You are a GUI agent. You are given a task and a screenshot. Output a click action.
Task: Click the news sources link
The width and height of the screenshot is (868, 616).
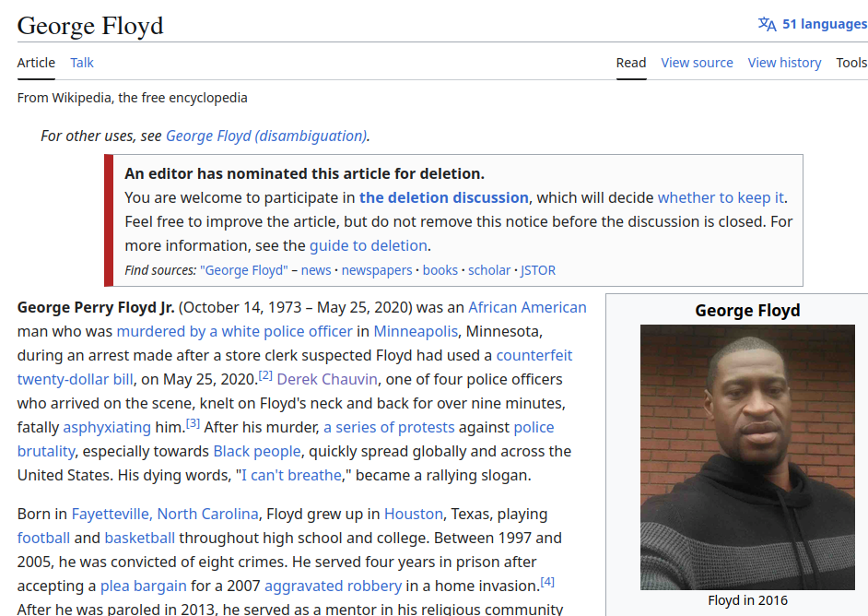coord(316,270)
